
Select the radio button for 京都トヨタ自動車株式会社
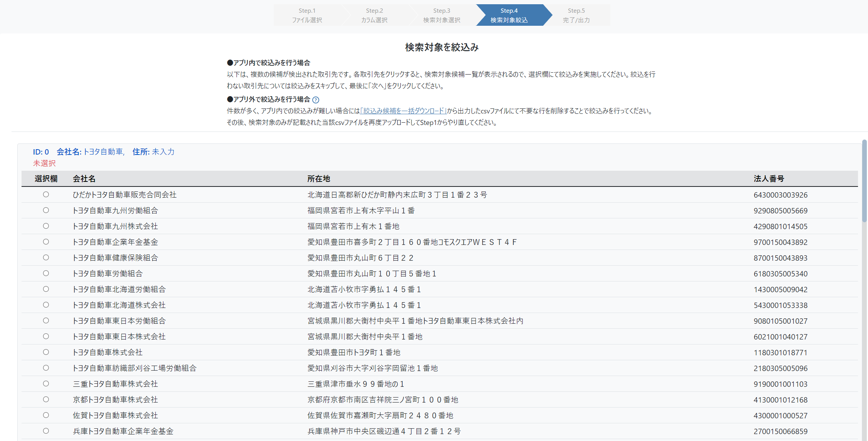pyautogui.click(x=46, y=399)
